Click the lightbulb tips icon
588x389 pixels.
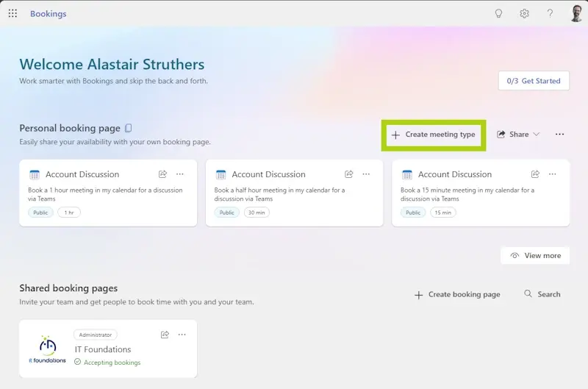click(x=499, y=14)
